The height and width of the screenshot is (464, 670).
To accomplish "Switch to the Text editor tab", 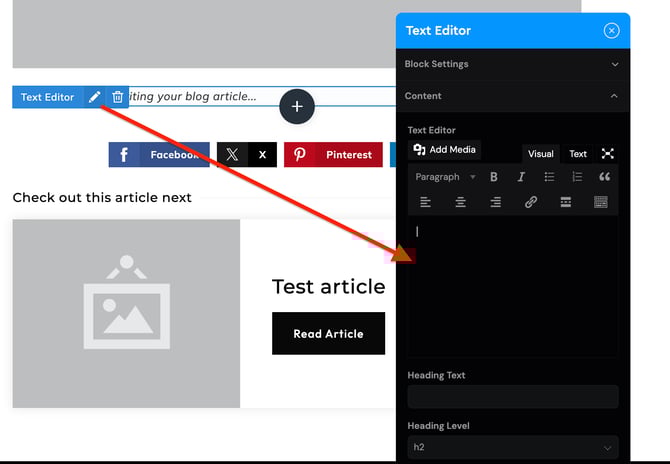I will (578, 154).
